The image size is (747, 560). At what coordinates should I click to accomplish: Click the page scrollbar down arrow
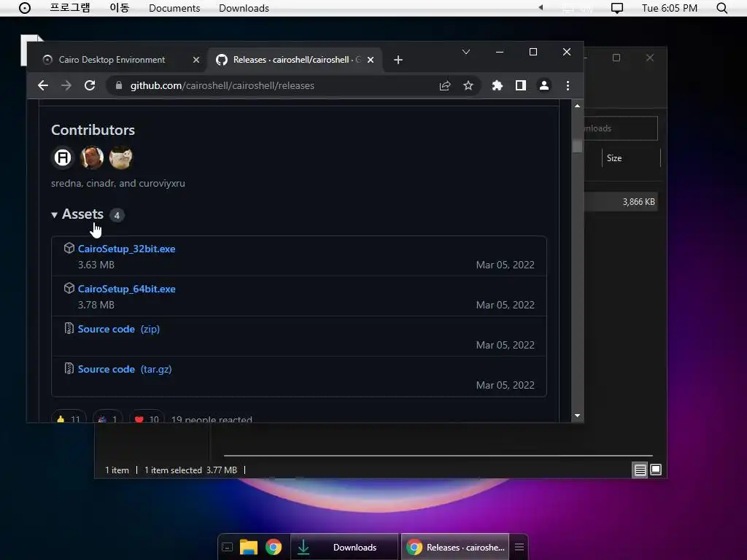click(x=578, y=416)
